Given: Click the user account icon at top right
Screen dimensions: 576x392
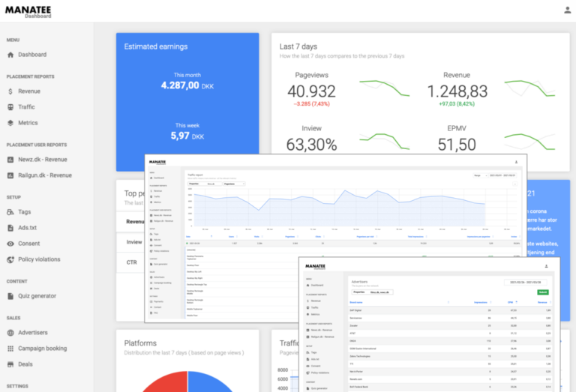Looking at the screenshot, I should tap(567, 10).
